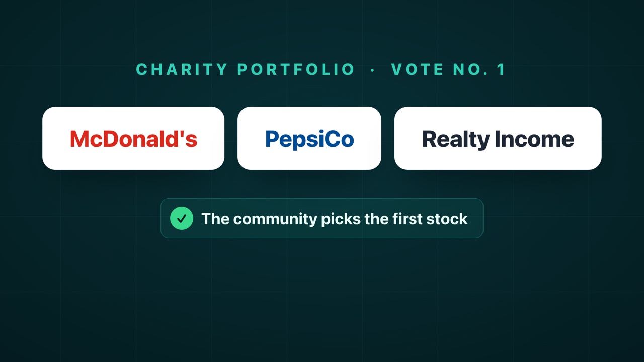Click the VOTE NO. 1 label
The image size is (644, 362).
[x=448, y=69]
